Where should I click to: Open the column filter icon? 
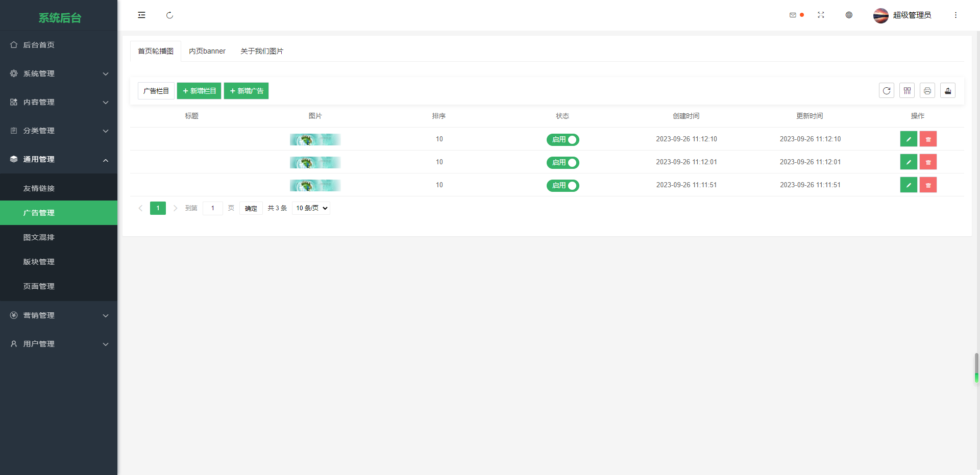(x=907, y=91)
